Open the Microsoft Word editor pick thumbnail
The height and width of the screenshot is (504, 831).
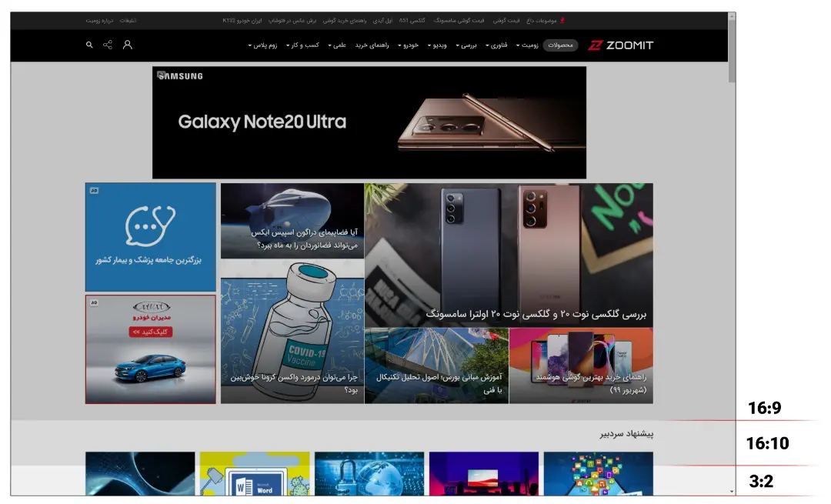pos(255,474)
